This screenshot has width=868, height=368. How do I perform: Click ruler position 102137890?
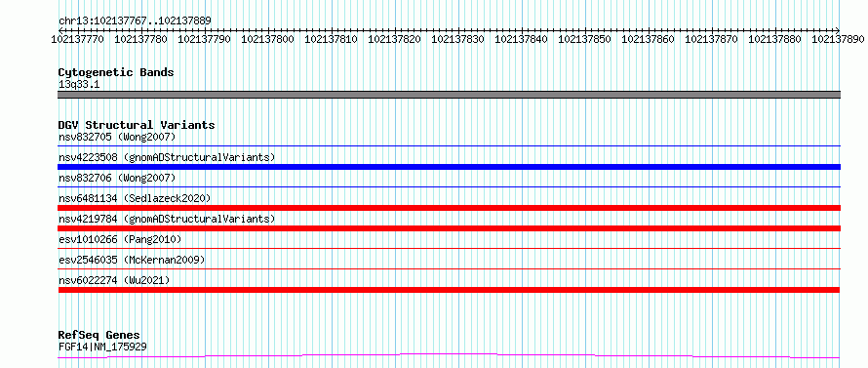tap(839, 39)
